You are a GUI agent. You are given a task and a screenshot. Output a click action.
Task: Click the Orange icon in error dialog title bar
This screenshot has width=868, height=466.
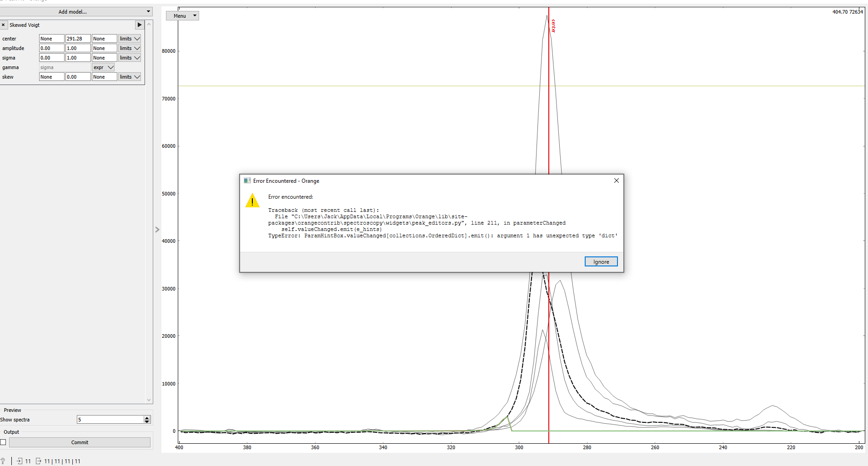[x=247, y=180]
